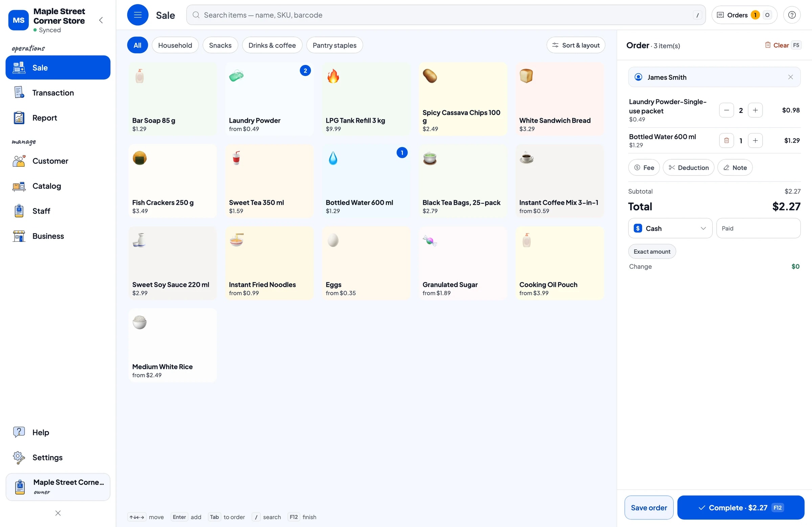Collapse the sidebar with the chevron arrow

100,20
